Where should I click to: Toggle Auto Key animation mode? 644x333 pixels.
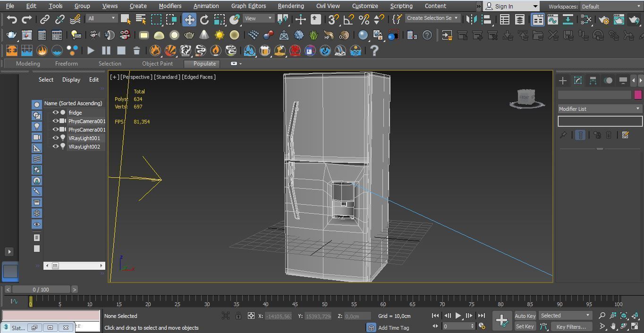525,316
